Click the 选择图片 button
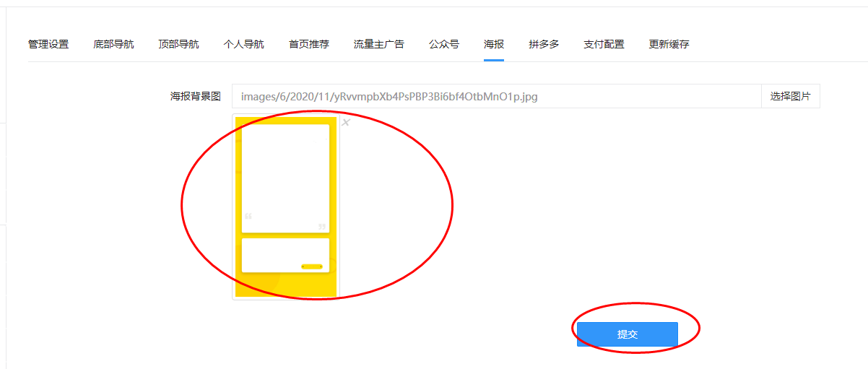This screenshot has height=369, width=868. (791, 96)
